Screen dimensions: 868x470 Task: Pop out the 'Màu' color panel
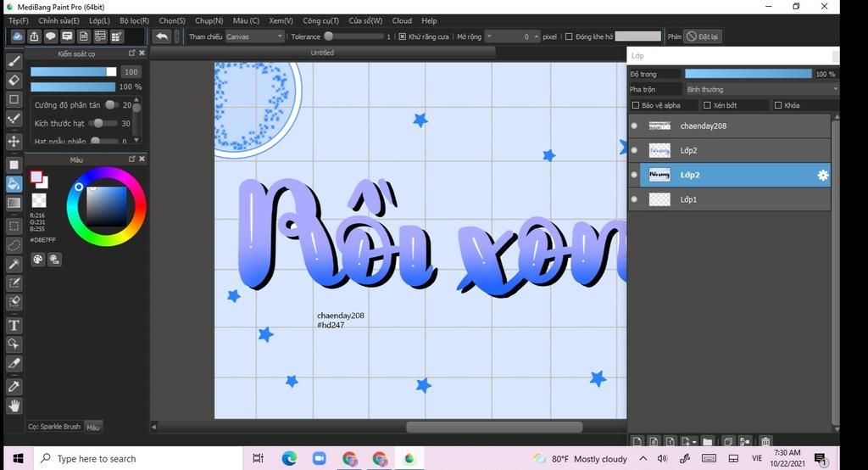pos(131,159)
